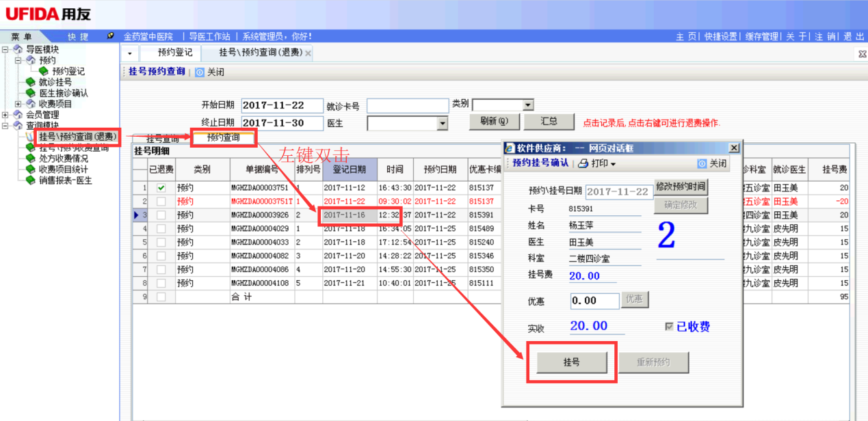Viewport: 868px width, 421px height.
Task: Click the IE icon in dialog title bar
Action: (x=510, y=148)
